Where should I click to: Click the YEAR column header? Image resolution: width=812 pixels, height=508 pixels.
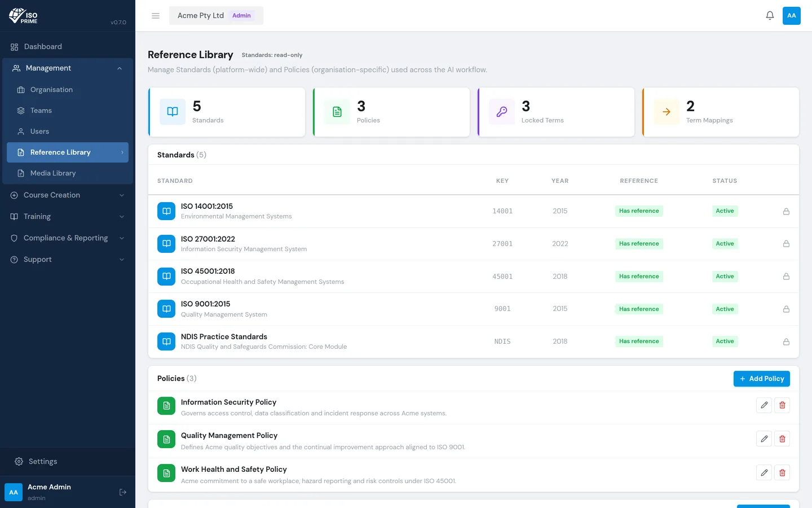560,181
